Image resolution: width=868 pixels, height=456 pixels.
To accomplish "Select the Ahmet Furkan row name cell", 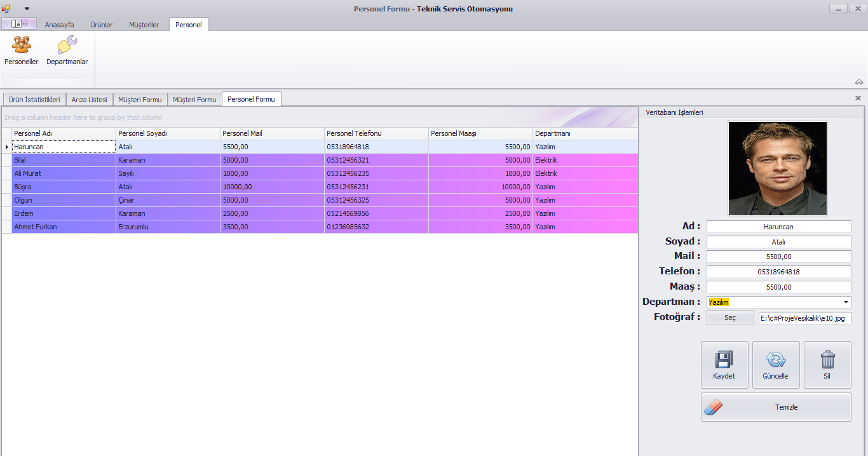I will pos(64,227).
